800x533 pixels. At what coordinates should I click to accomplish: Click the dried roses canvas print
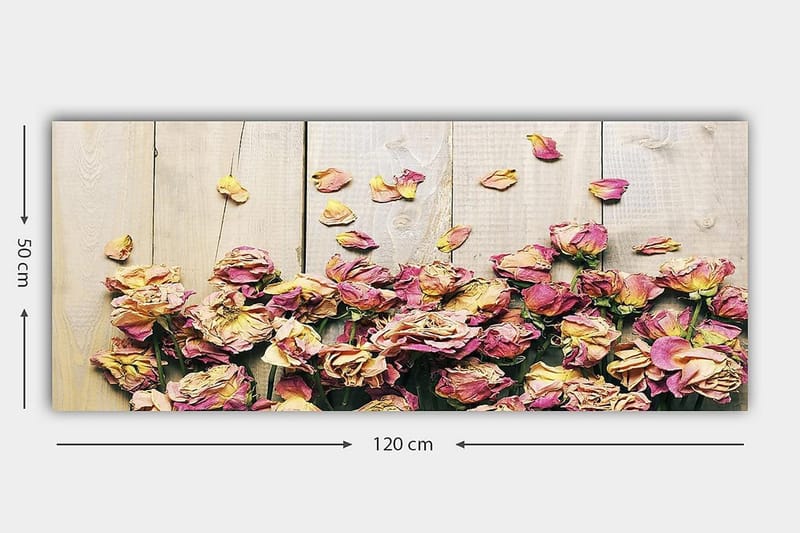point(400,266)
